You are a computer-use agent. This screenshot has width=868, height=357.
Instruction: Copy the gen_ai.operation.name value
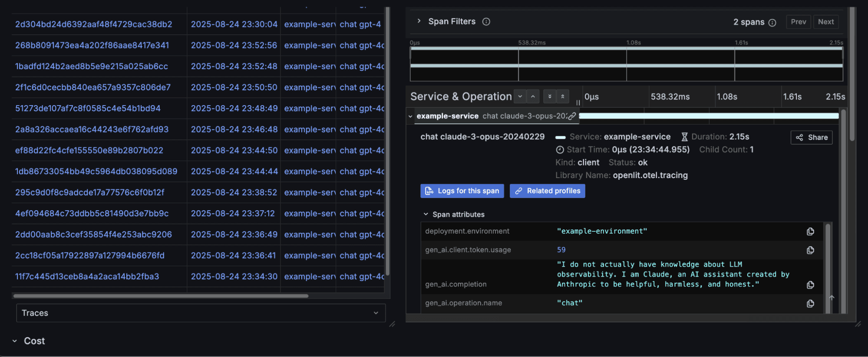[810, 304]
